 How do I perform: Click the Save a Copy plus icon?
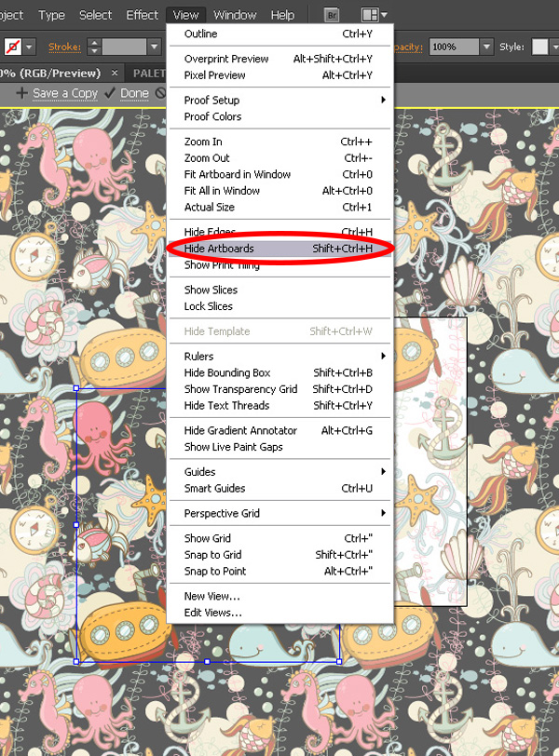pos(21,92)
